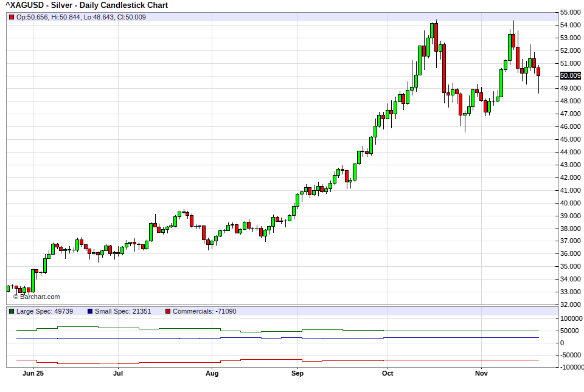Click the 'Commercials: -71090' legend label
Image resolution: width=584 pixels, height=392 pixels.
204,311
